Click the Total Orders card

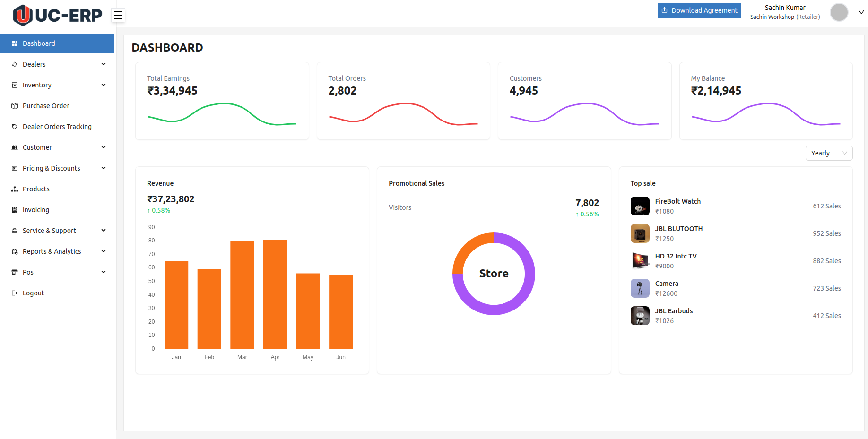point(403,101)
